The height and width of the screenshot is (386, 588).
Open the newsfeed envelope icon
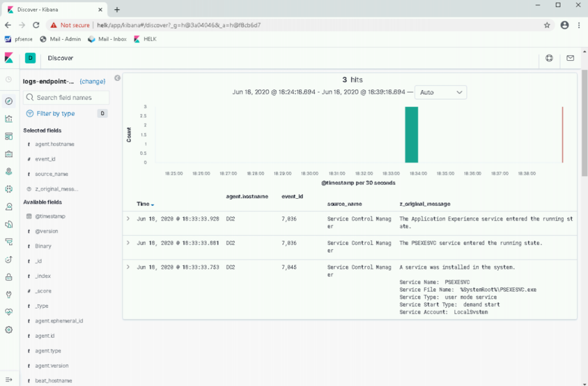(570, 58)
